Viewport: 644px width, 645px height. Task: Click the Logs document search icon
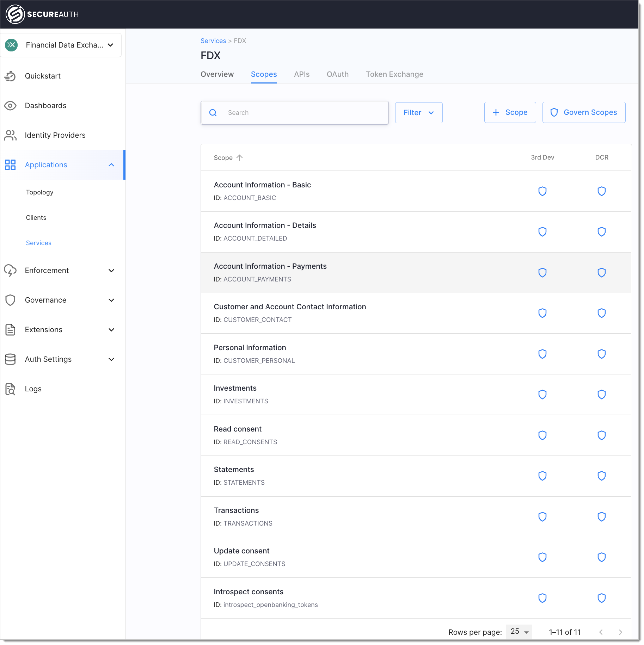[10, 389]
